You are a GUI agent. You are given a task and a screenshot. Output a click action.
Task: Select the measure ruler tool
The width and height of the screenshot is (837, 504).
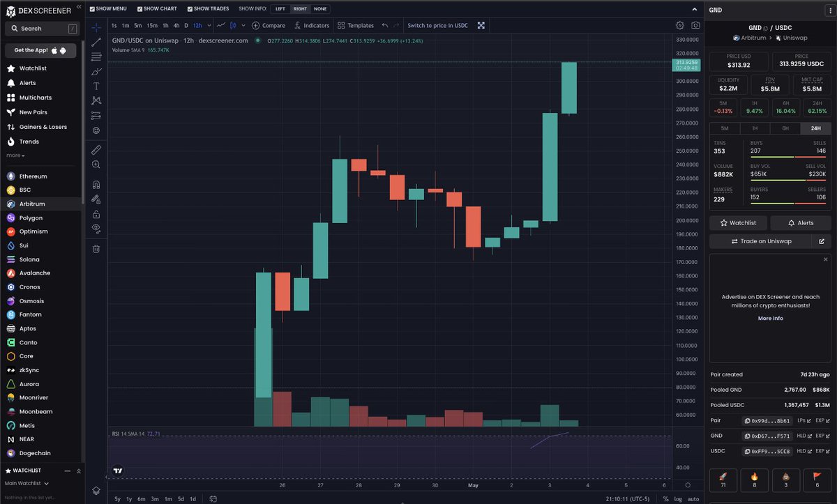96,149
